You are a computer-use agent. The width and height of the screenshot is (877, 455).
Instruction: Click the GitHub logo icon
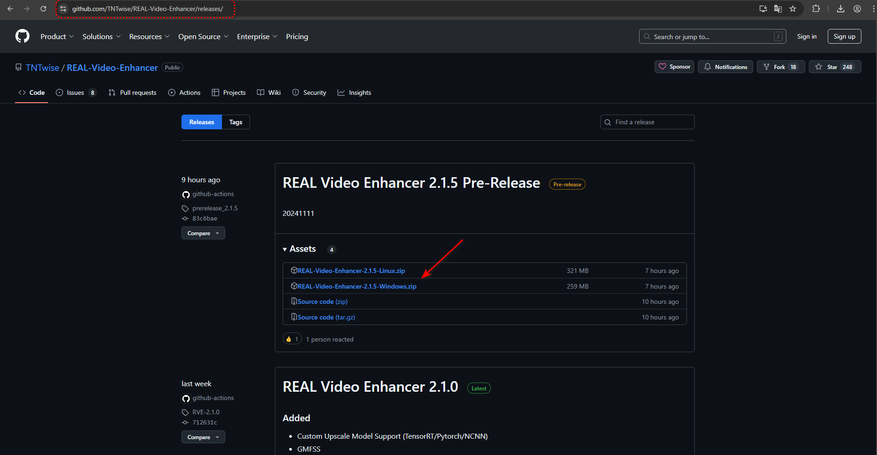click(x=22, y=36)
